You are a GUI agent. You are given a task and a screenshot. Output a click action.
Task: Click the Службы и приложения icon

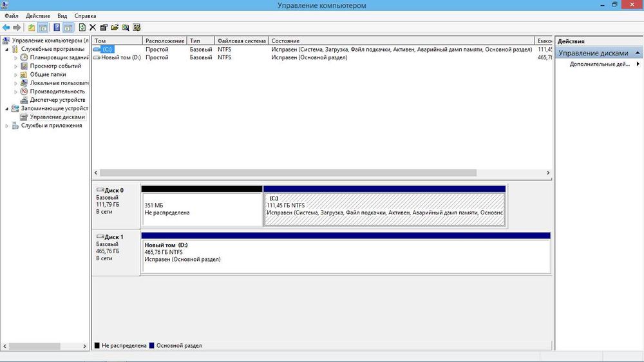point(15,126)
